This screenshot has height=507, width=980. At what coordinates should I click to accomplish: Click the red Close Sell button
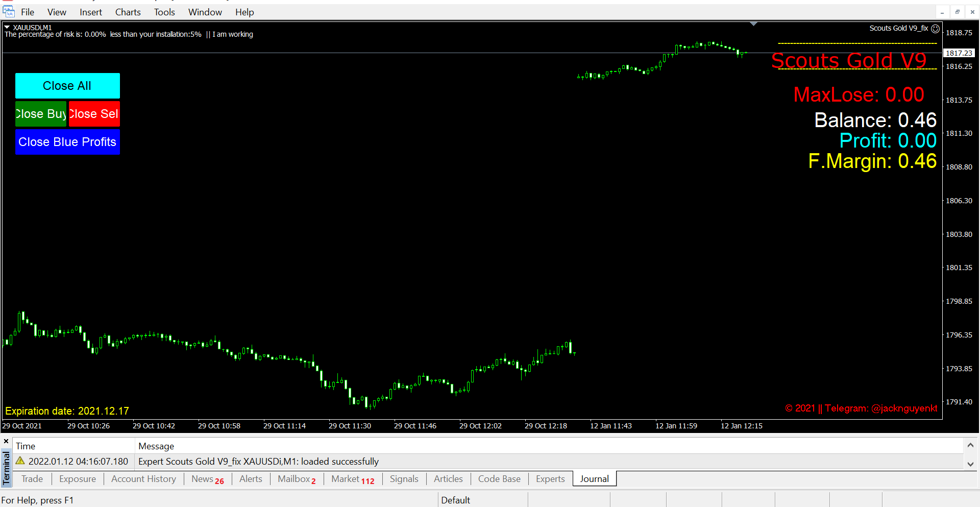94,114
